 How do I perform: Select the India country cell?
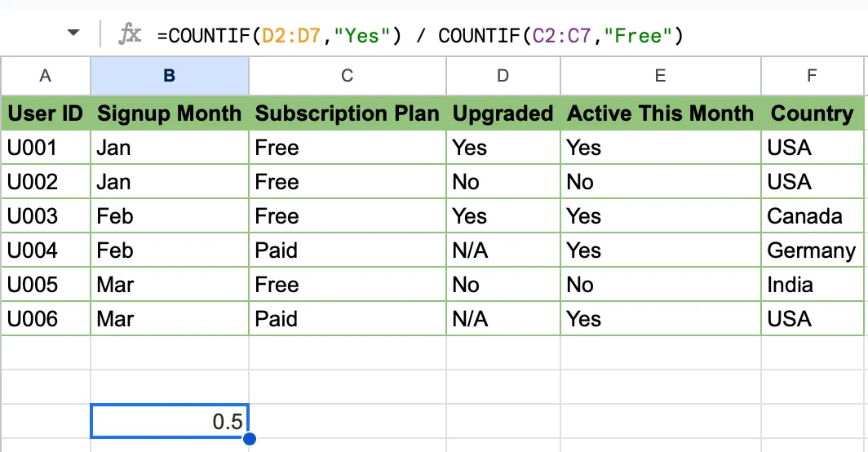[x=812, y=285]
